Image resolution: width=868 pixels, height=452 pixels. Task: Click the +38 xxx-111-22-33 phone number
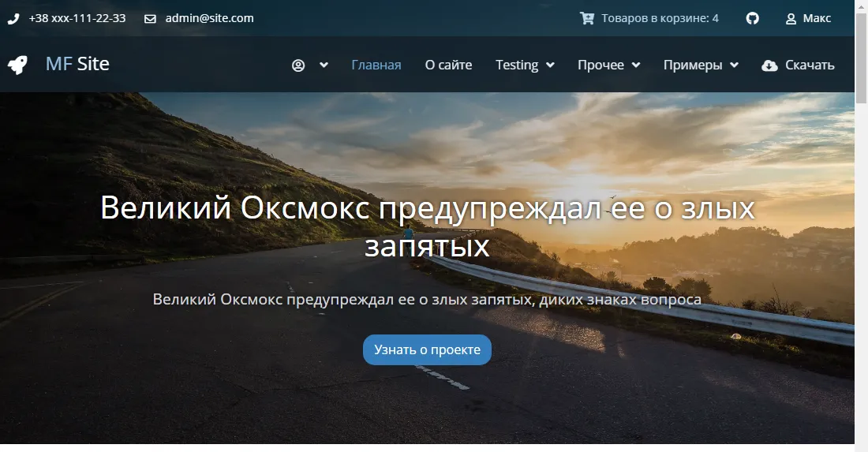(x=77, y=18)
